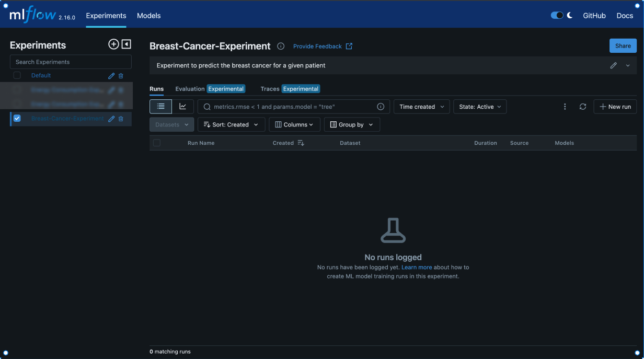Switch to the chart view icon
The image size is (644, 359).
183,107
